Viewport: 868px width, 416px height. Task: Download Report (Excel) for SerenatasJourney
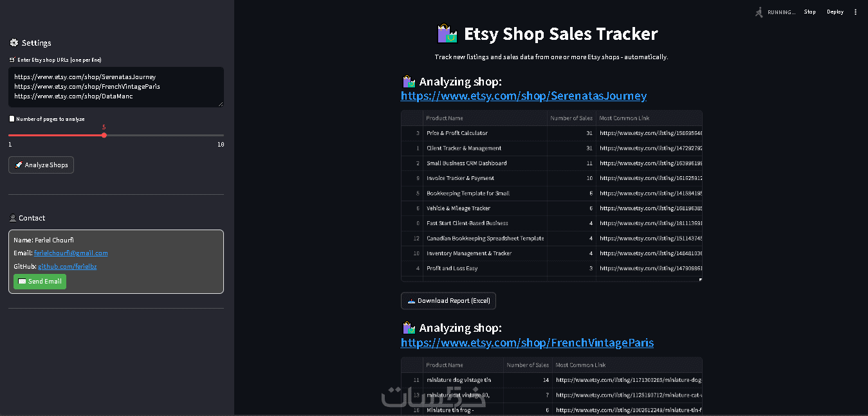[448, 301]
